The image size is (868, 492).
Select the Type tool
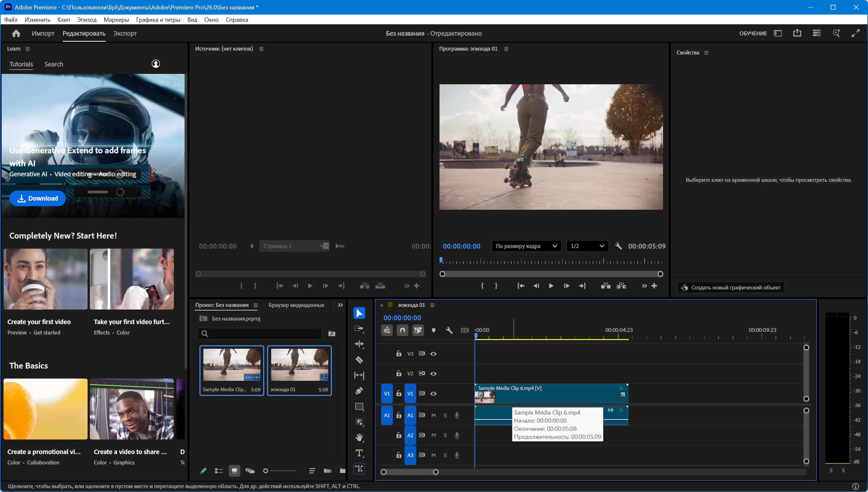pos(359,453)
